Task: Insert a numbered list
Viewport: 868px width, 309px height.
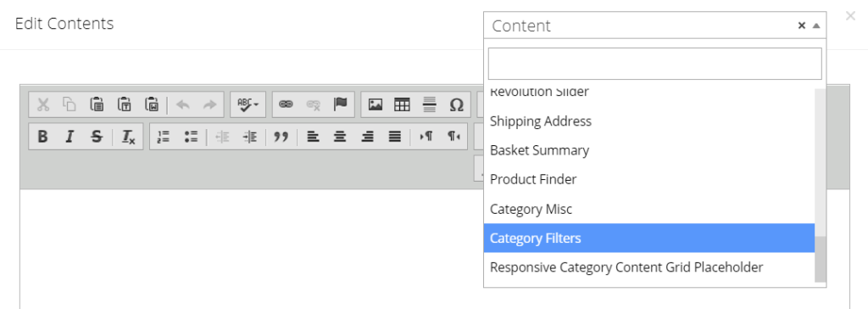Action: [x=164, y=137]
